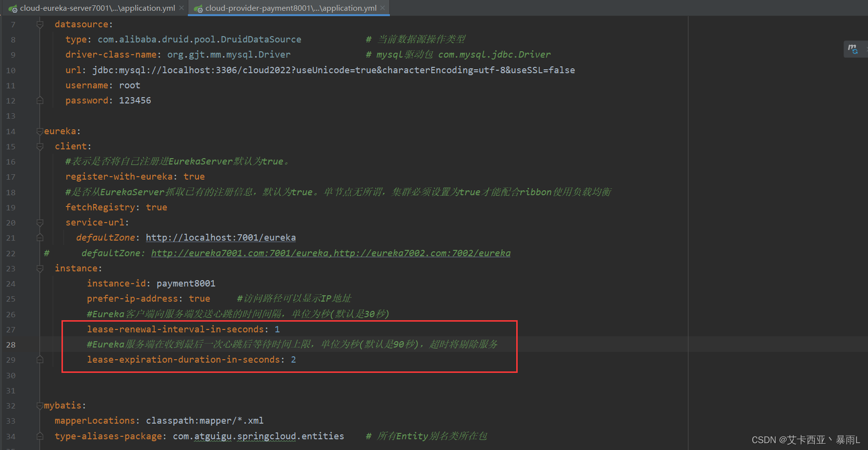868x450 pixels.
Task: Click the 'instance' key
Action: click(x=76, y=268)
